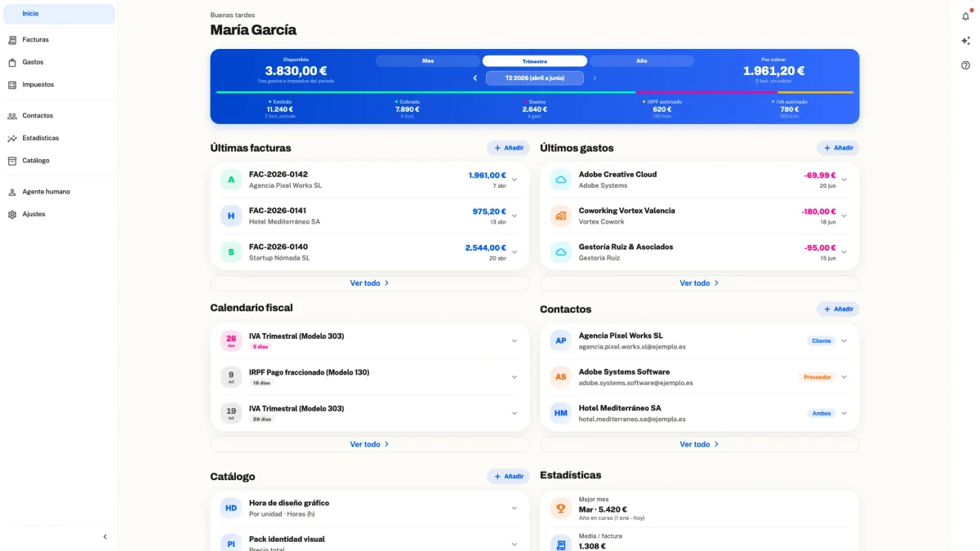980x551 pixels.
Task: Open Gastos in the sidebar
Action: click(59, 62)
